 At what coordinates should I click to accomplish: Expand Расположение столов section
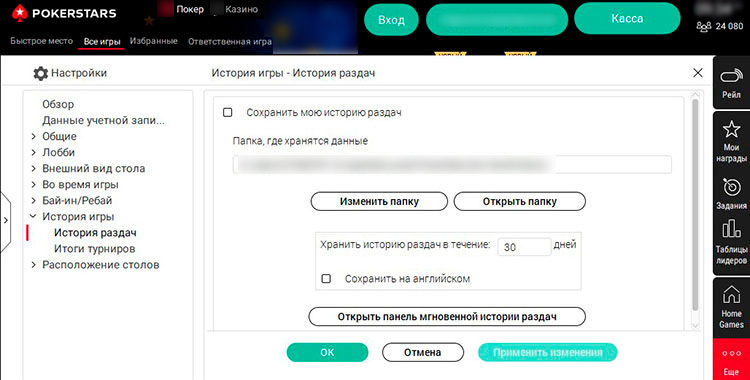(33, 265)
